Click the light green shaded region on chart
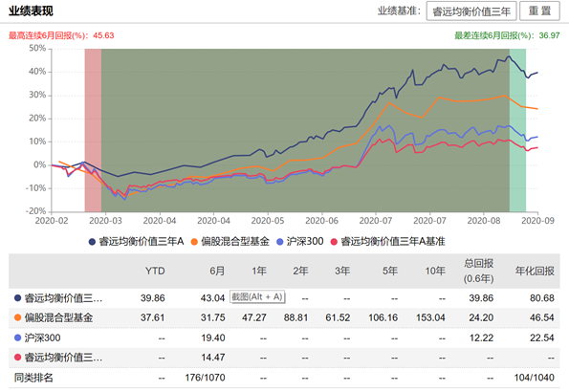This screenshot has width=569, height=392. (x=517, y=130)
